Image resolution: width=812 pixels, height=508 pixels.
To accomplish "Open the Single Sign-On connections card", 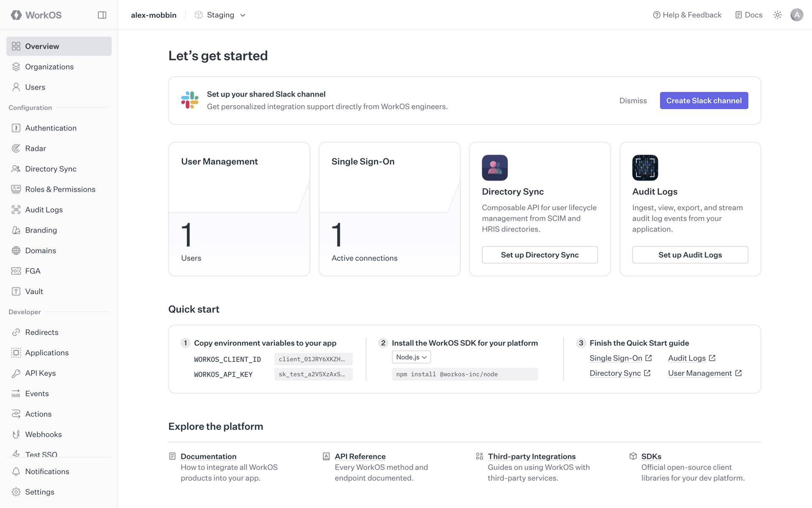I will point(389,209).
